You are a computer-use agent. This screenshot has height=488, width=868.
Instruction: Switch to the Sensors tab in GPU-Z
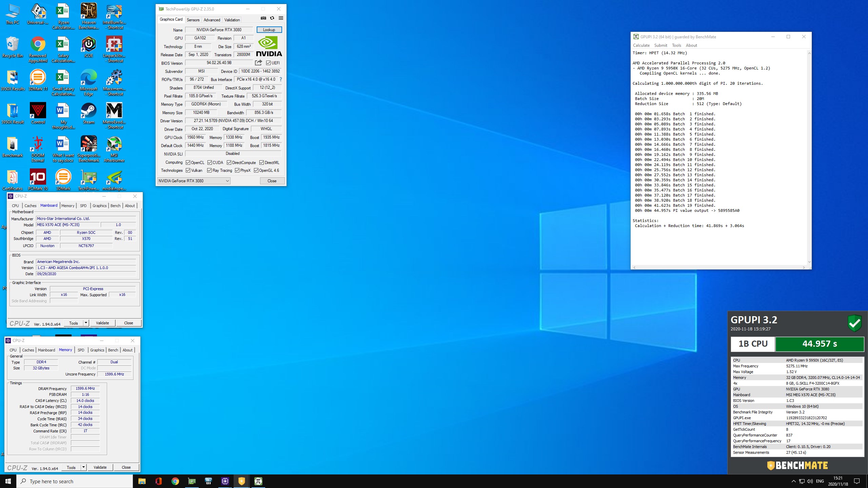(x=193, y=20)
